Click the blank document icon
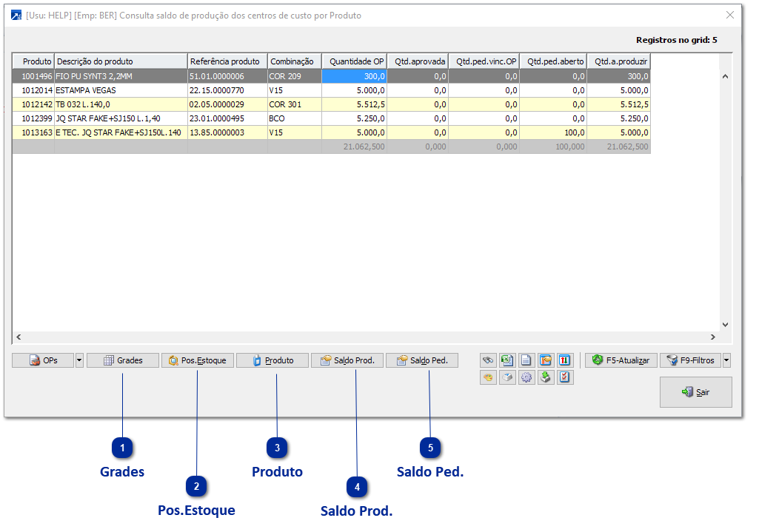The width and height of the screenshot is (759, 532). coord(526,360)
